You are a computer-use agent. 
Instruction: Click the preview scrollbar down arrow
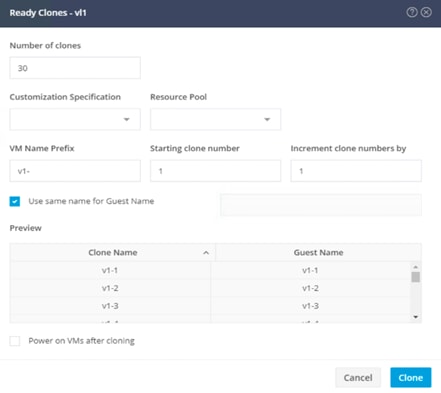coord(415,317)
